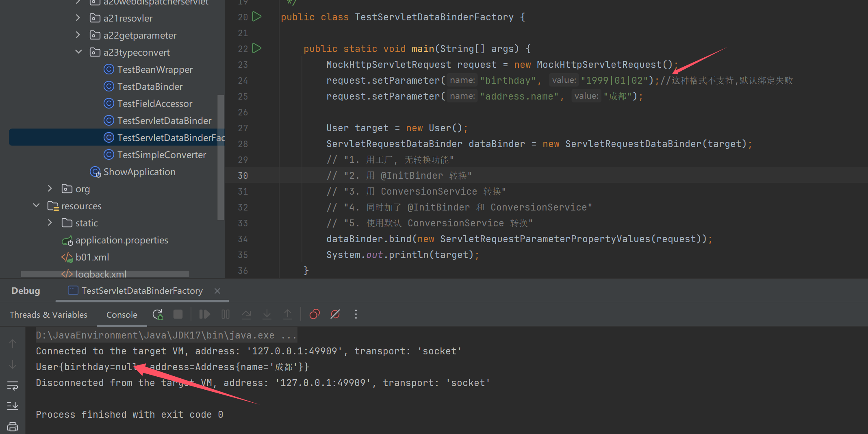Close TestServletDataBinderFactory debug tab

[217, 291]
